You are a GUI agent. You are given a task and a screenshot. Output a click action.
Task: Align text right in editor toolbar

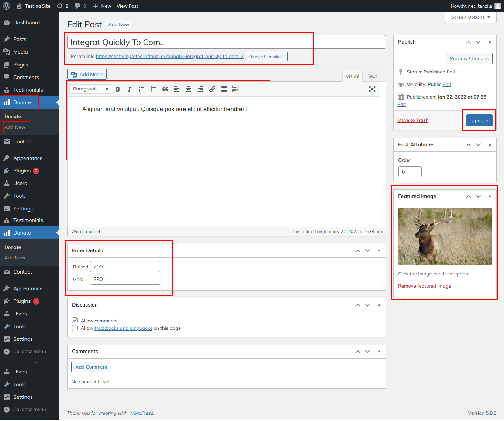pos(200,89)
